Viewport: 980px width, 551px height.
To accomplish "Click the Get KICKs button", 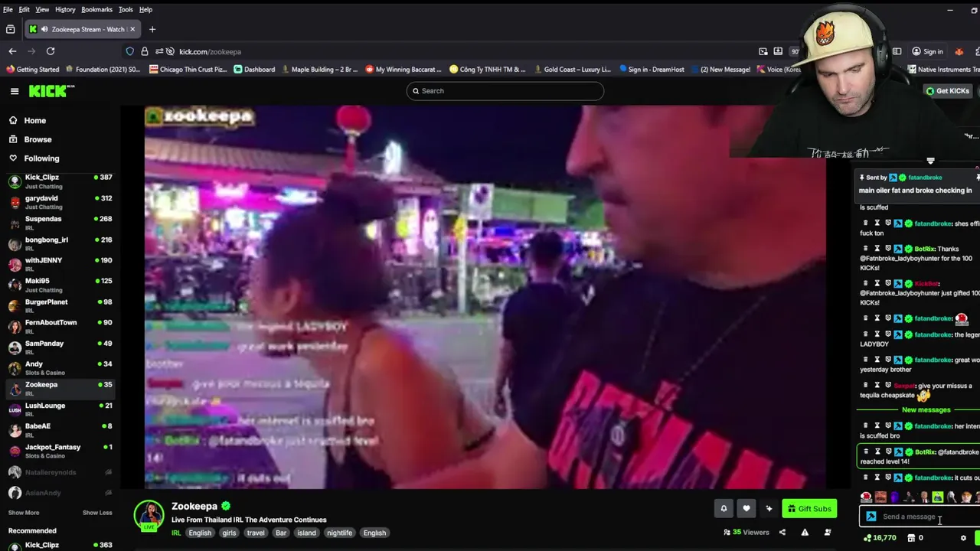I will tap(947, 91).
